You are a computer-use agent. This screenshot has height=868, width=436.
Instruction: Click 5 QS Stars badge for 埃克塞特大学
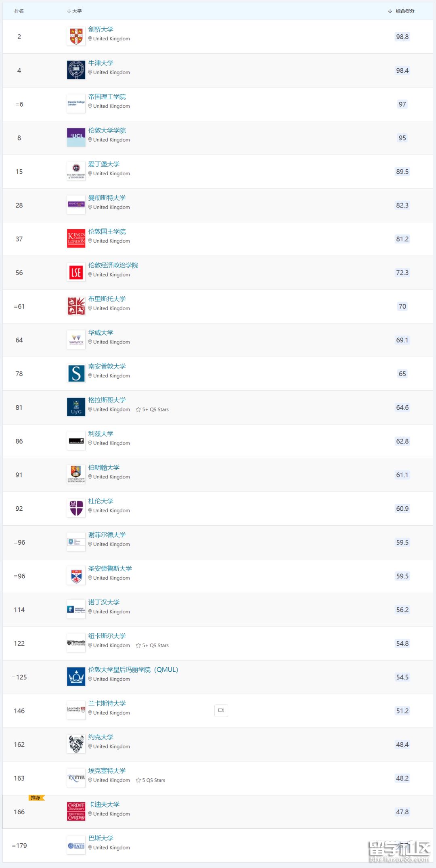[151, 780]
